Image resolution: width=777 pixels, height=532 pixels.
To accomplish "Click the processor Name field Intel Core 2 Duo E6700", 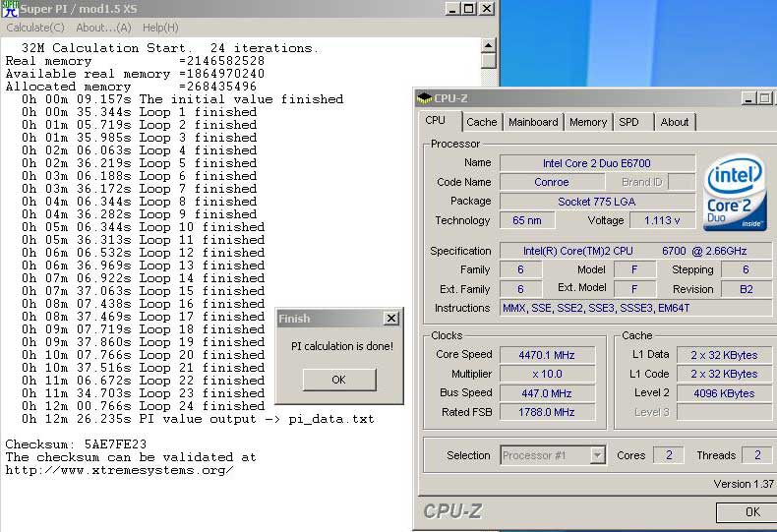I will [597, 163].
